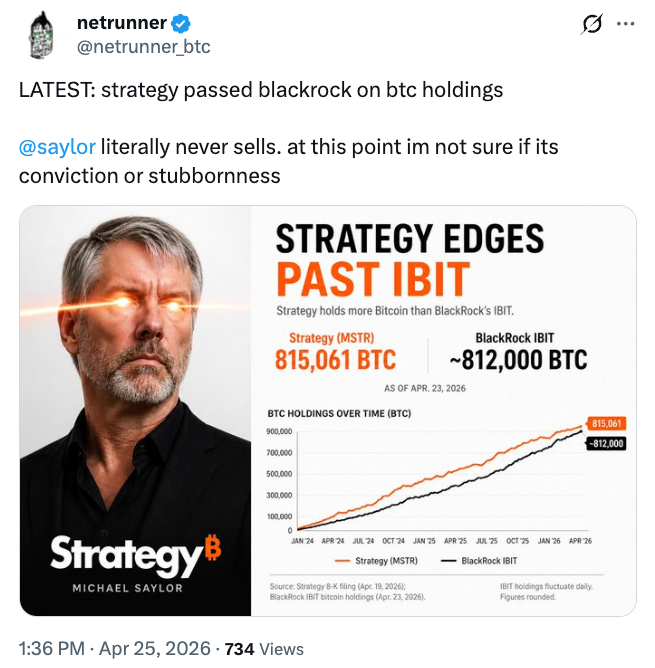The image size is (655, 668).
Task: Click the orange Bitcoin symbol beside Strategy logo
Action: (x=211, y=546)
